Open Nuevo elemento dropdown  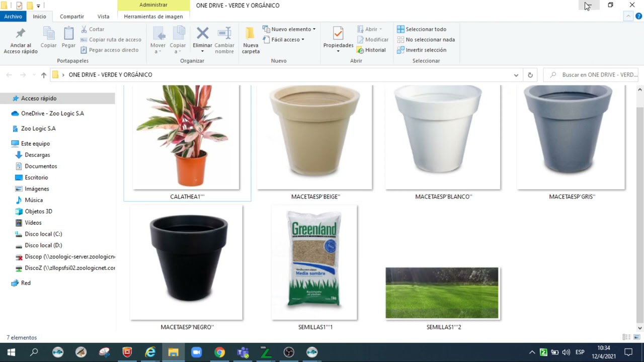[x=289, y=29]
